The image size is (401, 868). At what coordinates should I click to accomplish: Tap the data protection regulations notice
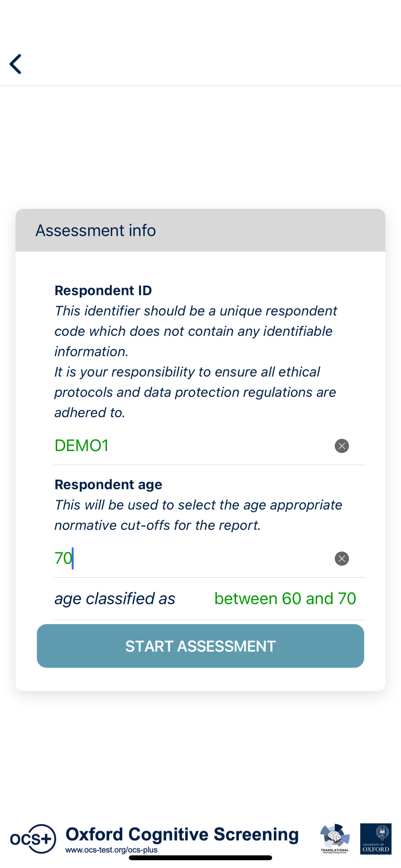[x=195, y=392]
